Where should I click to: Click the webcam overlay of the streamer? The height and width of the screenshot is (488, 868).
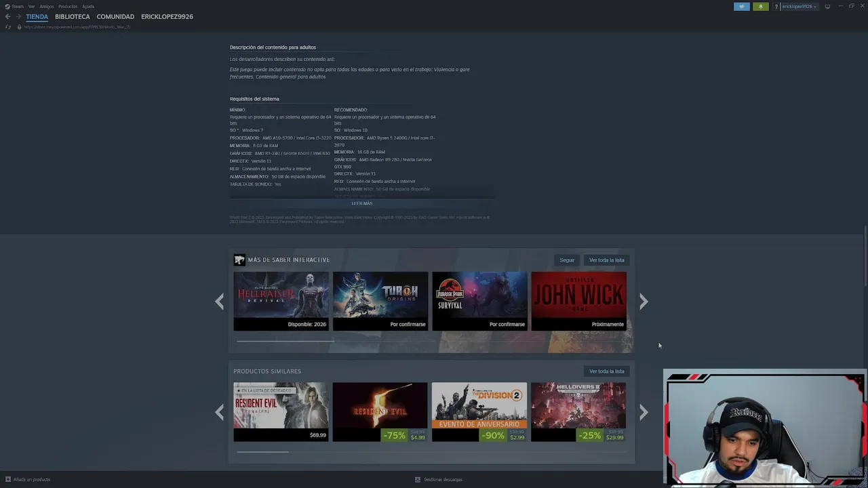[x=764, y=428]
